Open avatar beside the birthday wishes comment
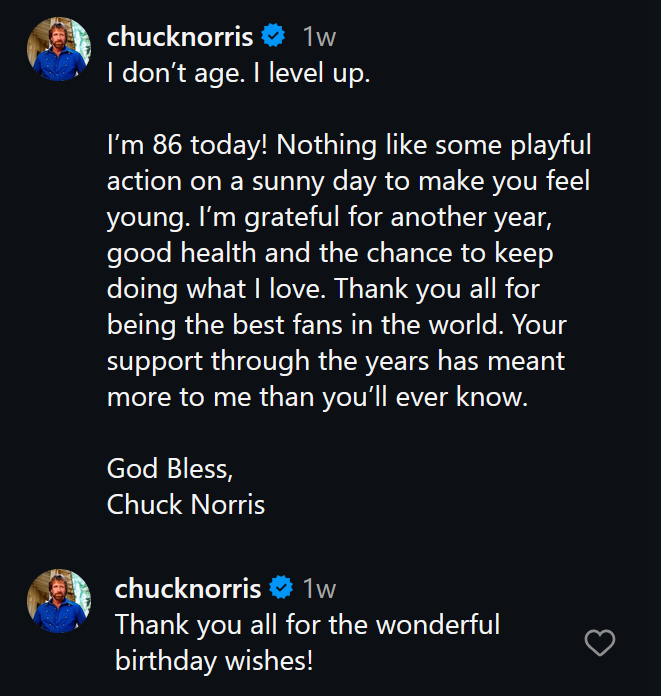 coord(60,601)
